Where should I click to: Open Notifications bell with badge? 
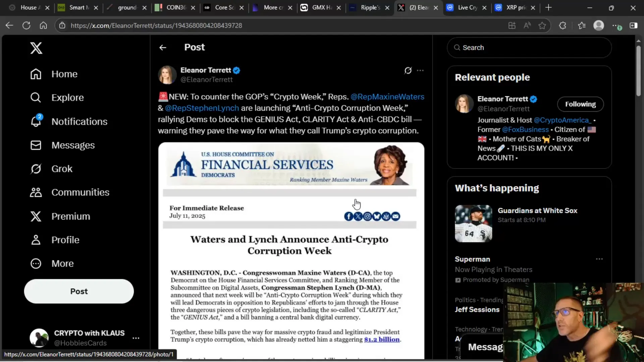(36, 121)
